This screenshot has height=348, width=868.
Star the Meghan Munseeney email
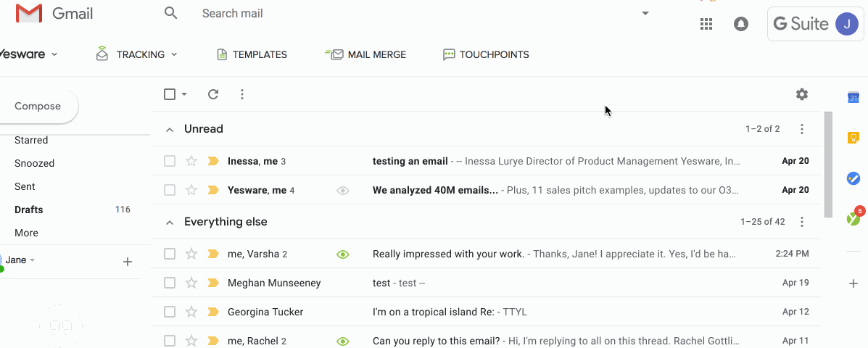coord(191,283)
